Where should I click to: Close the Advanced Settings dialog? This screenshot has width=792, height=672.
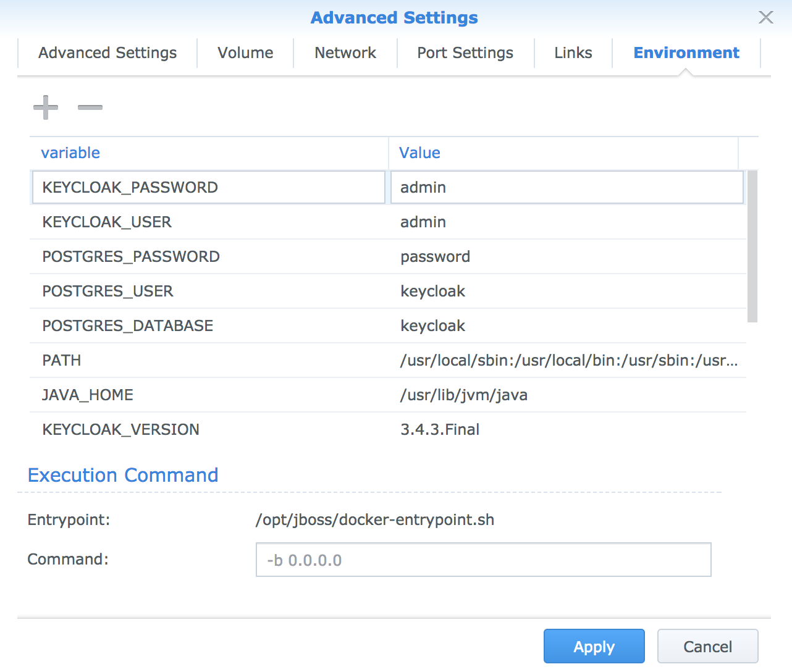click(766, 17)
